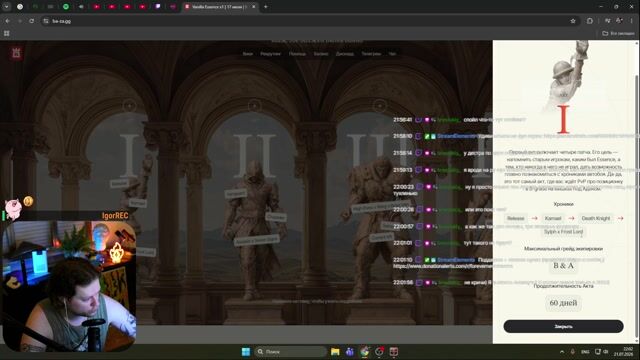Open the browser extensions puzzle icon
The width and height of the screenshot is (640, 360).
tap(590, 21)
